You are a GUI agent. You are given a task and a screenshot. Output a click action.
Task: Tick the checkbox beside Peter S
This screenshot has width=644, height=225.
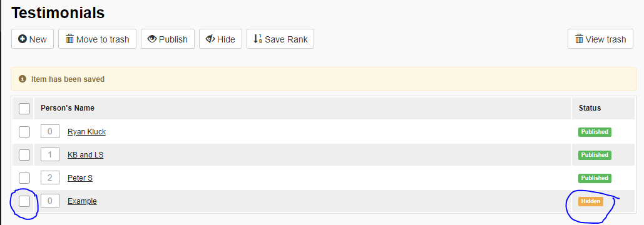[x=24, y=178]
